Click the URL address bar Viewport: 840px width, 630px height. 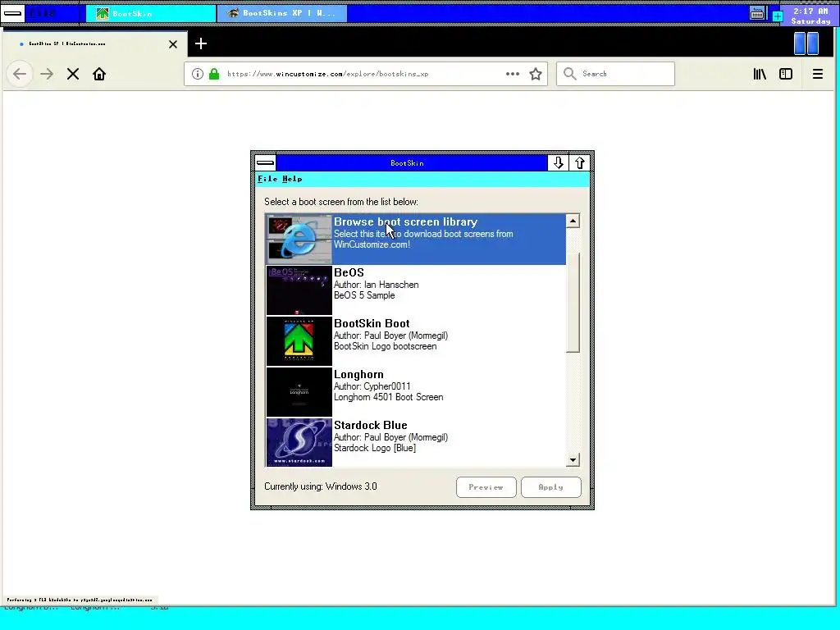click(366, 74)
